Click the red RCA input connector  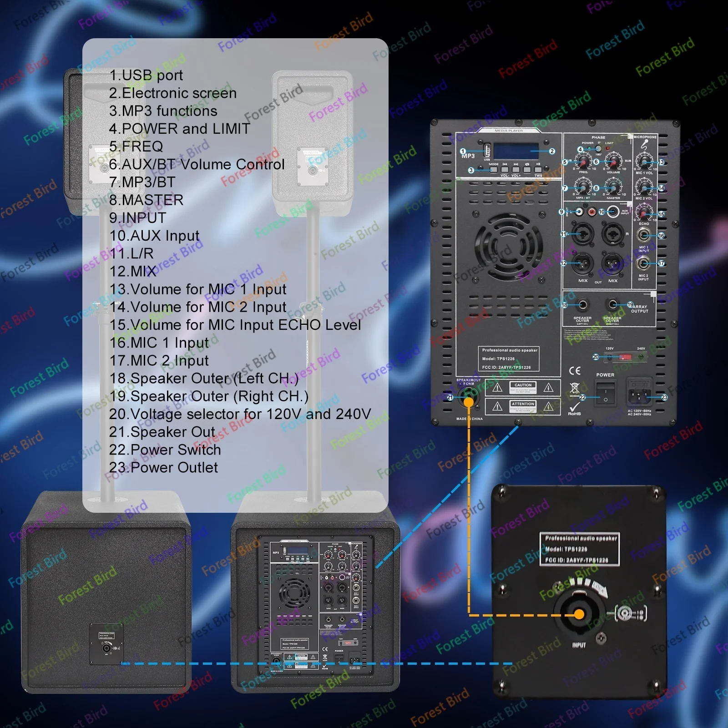(592, 212)
